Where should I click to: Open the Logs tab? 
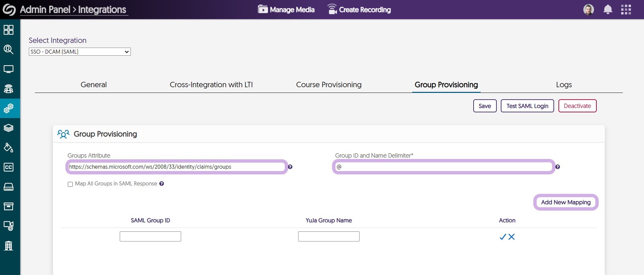click(563, 85)
